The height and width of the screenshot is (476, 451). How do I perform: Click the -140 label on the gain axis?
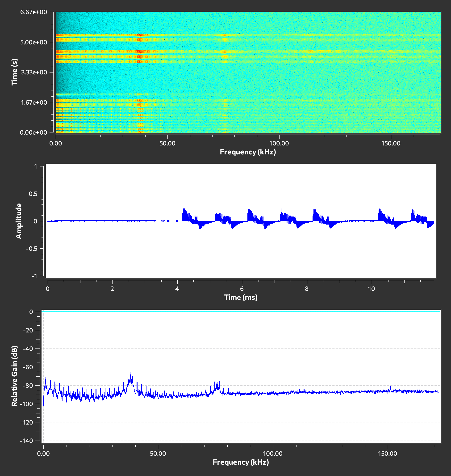pyautogui.click(x=27, y=441)
